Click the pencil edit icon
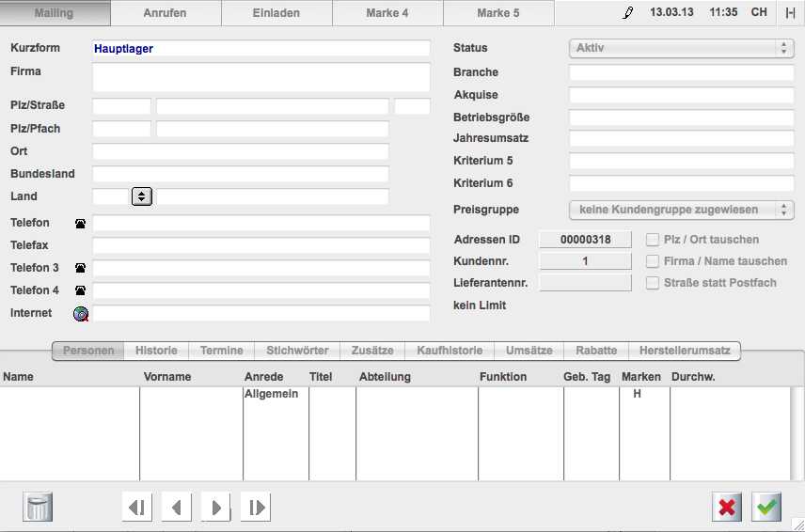The width and height of the screenshot is (805, 532). pyautogui.click(x=628, y=13)
